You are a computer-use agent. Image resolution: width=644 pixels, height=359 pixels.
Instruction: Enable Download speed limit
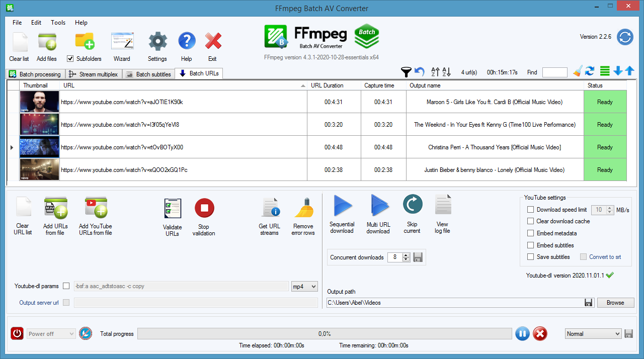(x=530, y=210)
